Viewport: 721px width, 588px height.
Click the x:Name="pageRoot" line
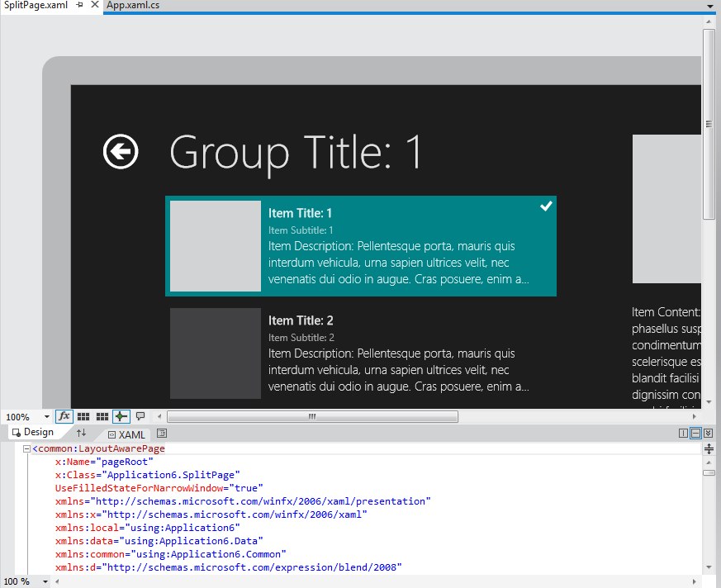click(x=104, y=462)
